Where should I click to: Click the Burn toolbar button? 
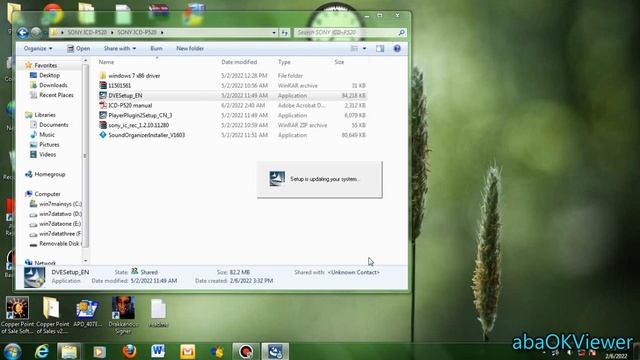[156, 49]
